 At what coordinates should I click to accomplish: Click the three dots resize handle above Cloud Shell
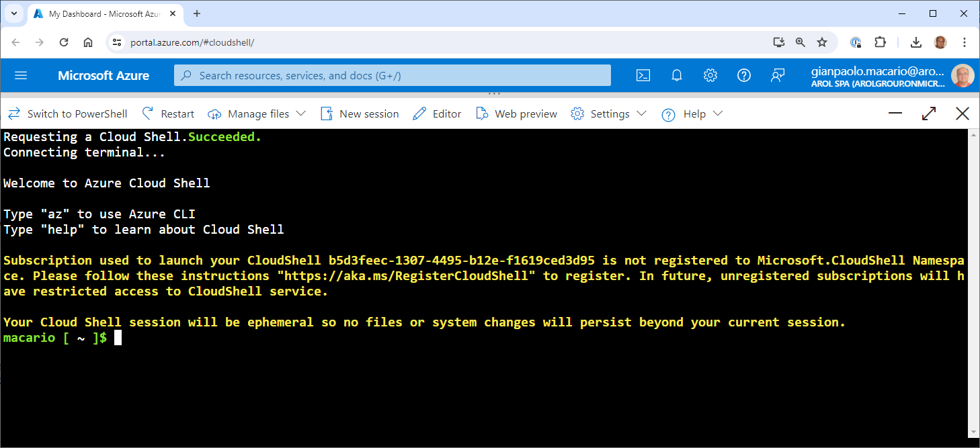(x=494, y=93)
